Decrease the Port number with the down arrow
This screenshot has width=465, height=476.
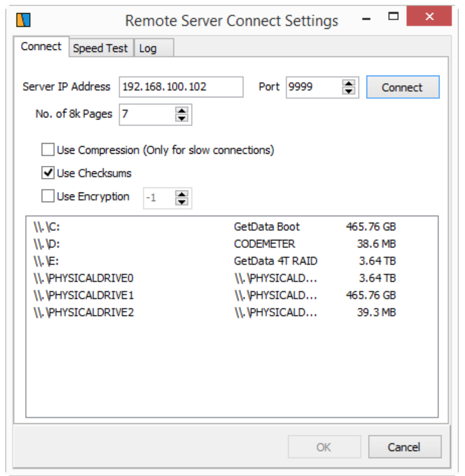pyautogui.click(x=348, y=91)
